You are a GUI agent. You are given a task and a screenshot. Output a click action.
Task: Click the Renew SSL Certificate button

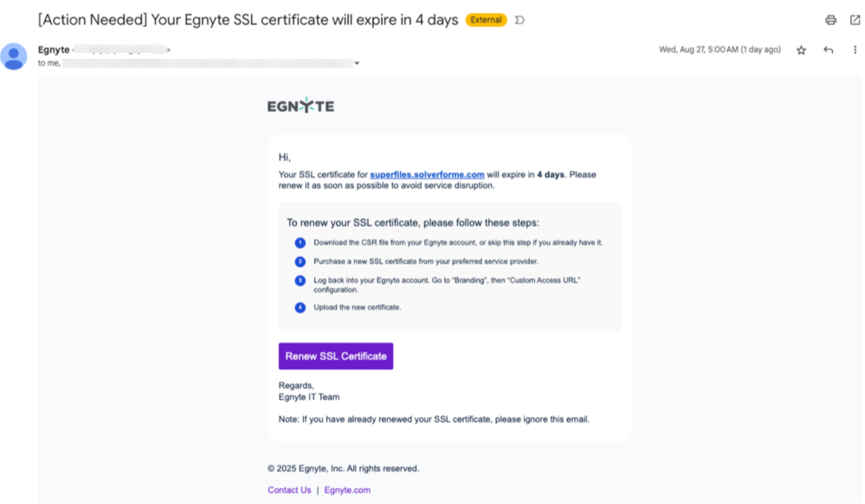336,356
